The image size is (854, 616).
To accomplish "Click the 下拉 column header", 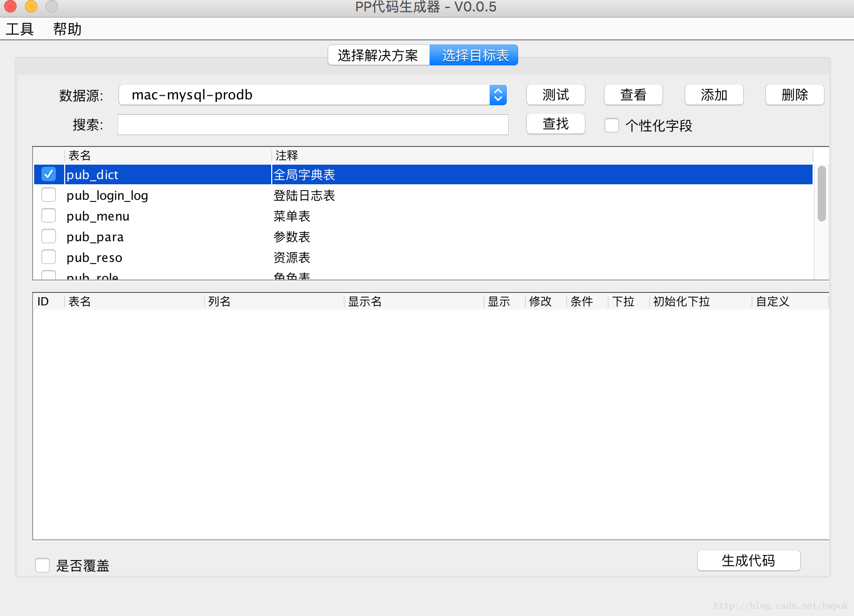I will [x=629, y=301].
